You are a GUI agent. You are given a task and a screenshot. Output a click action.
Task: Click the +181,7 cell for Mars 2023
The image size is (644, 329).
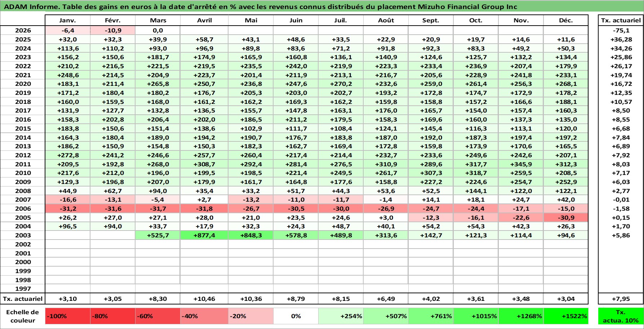pos(157,57)
